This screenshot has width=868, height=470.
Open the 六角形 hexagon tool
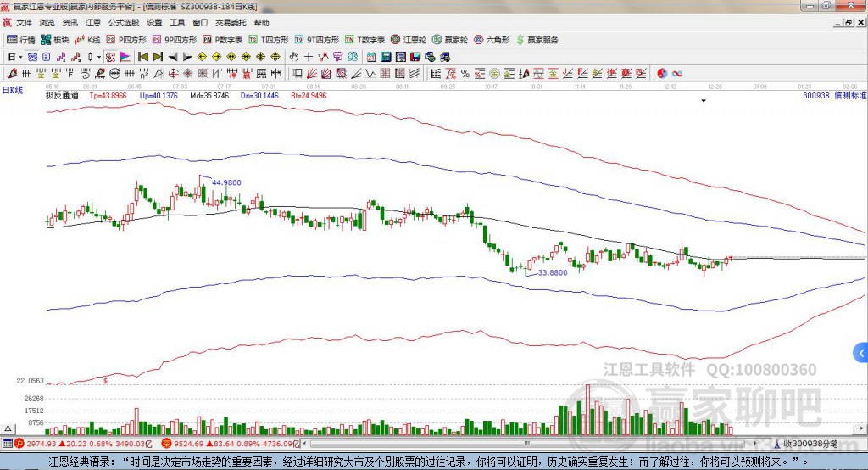pos(492,39)
